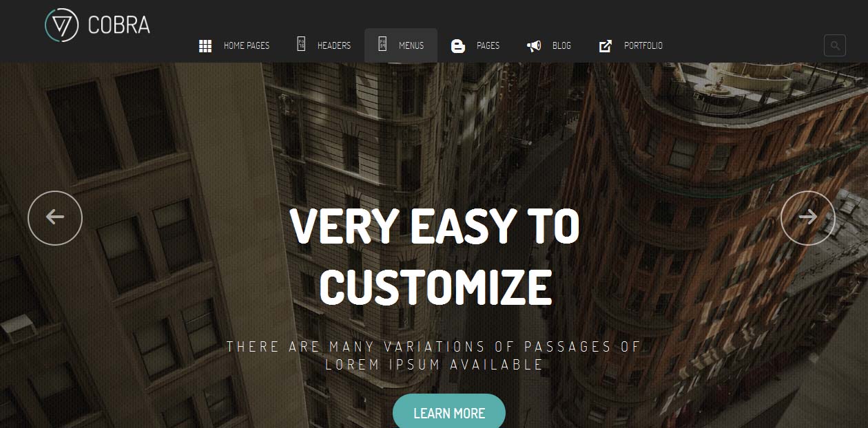Click the external-link icon beside Portfolio
Image resolution: width=868 pixels, height=428 pixels.
click(x=606, y=46)
